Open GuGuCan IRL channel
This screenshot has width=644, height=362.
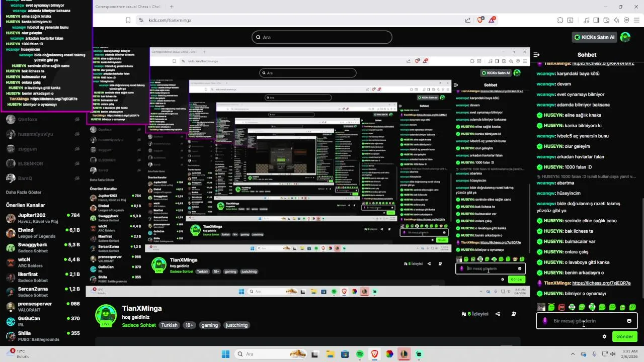point(42,321)
